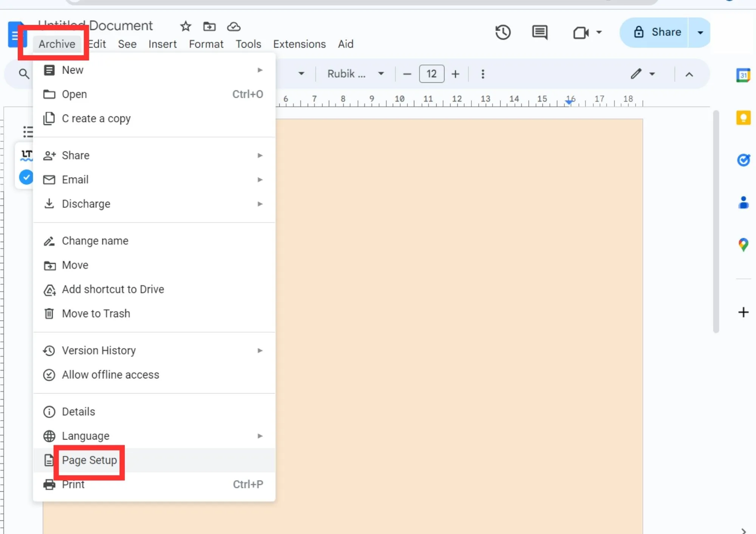Open the Edit menu
756x534 pixels.
97,44
